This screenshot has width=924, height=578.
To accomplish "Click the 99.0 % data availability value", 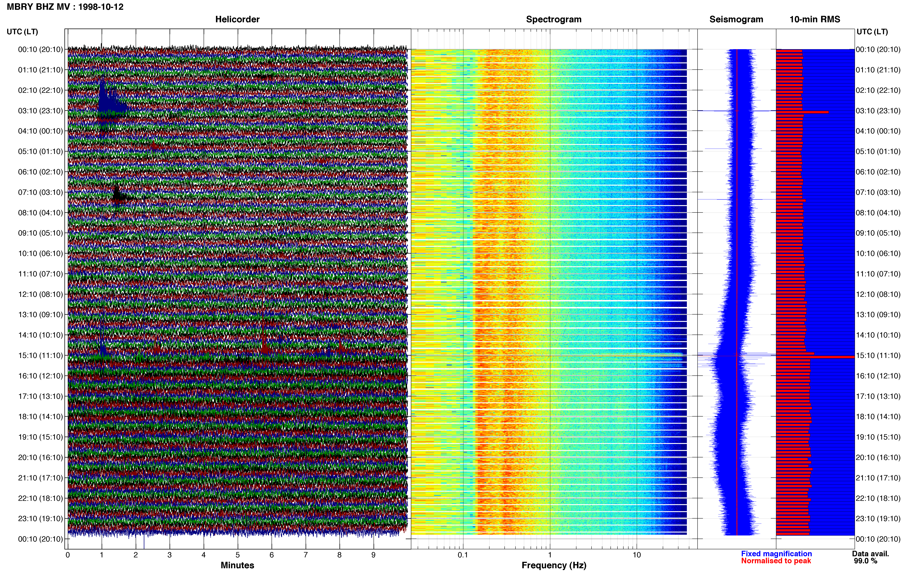I will [865, 561].
